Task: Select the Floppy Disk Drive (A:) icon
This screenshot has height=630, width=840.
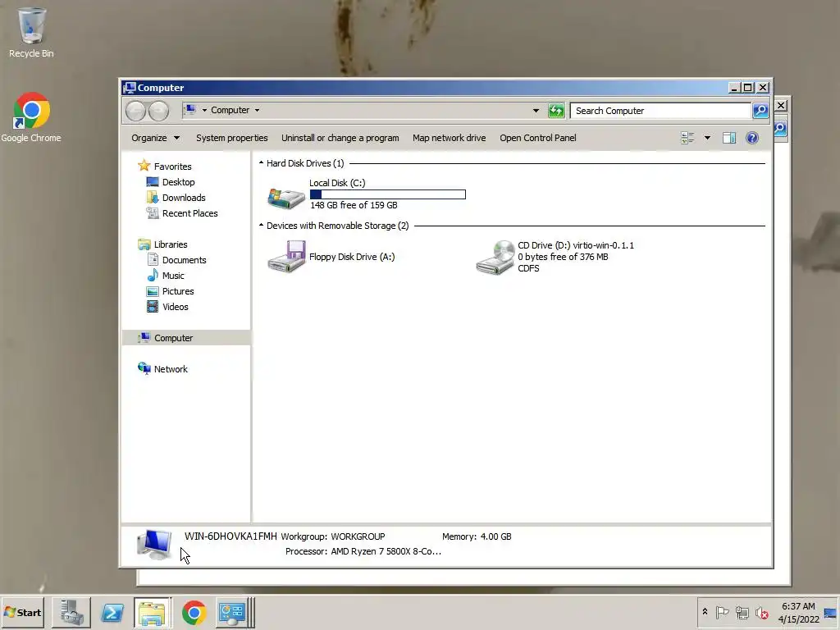Action: point(286,256)
